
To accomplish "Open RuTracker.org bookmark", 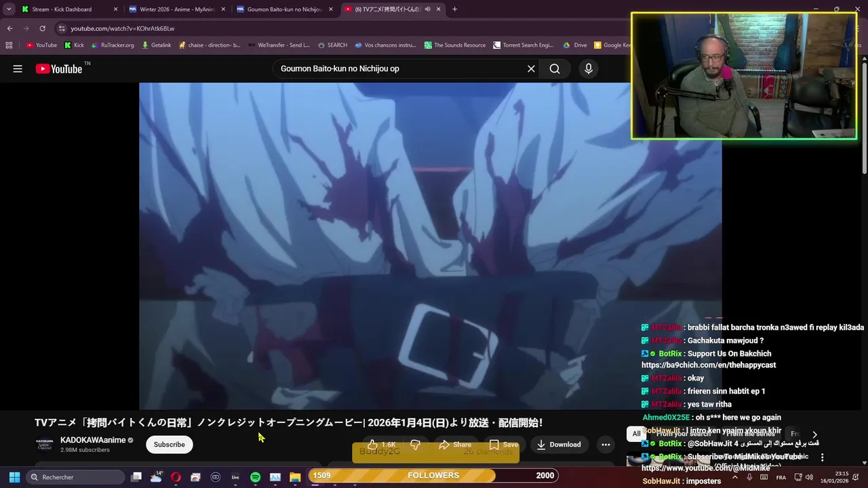I will click(112, 45).
